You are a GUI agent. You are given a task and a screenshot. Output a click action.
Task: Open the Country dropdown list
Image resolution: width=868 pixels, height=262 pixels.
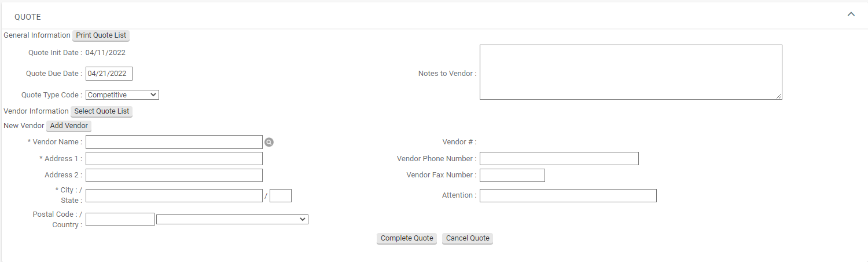pos(232,219)
